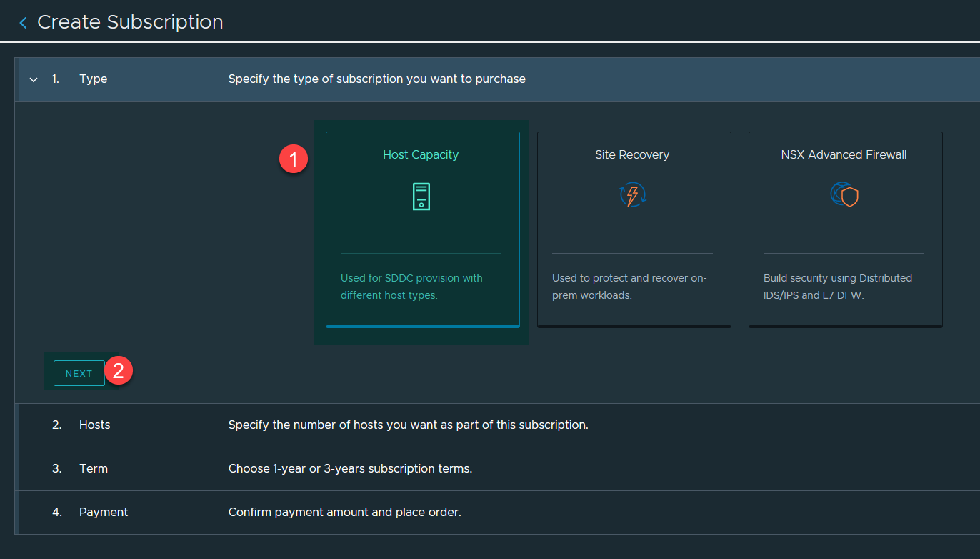Open the step 4 Payment section label
This screenshot has width=980, height=559.
pos(104,513)
